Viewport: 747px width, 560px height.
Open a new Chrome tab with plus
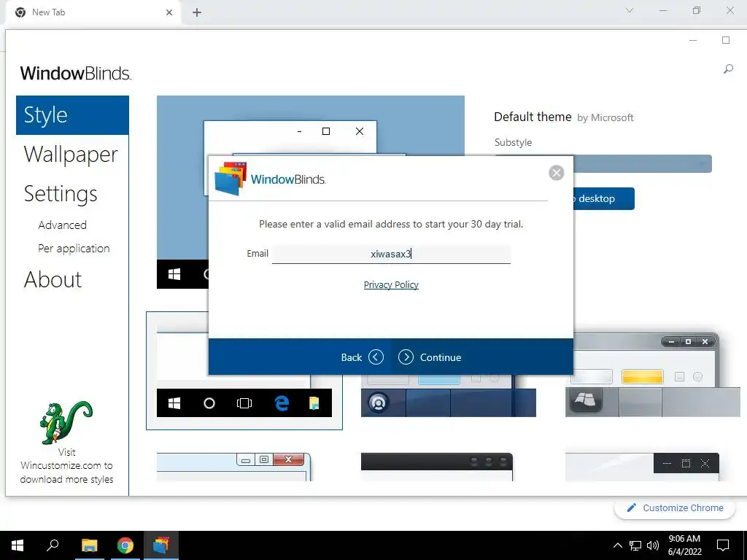tap(197, 12)
